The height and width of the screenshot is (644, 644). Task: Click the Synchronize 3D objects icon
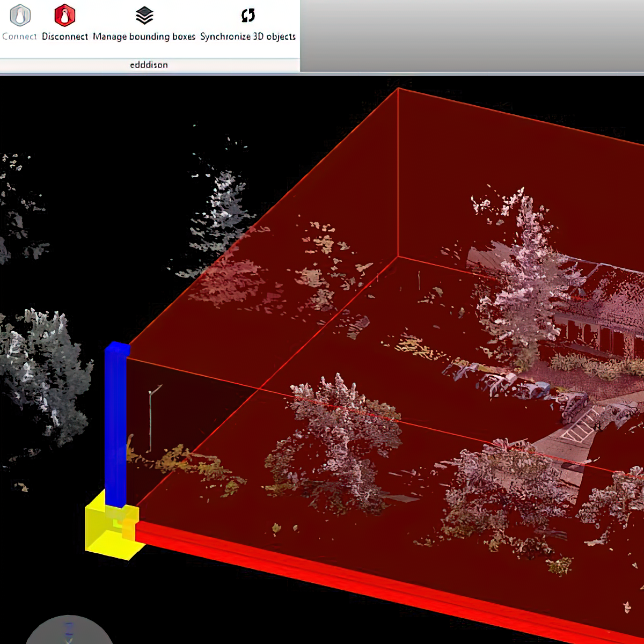(248, 15)
